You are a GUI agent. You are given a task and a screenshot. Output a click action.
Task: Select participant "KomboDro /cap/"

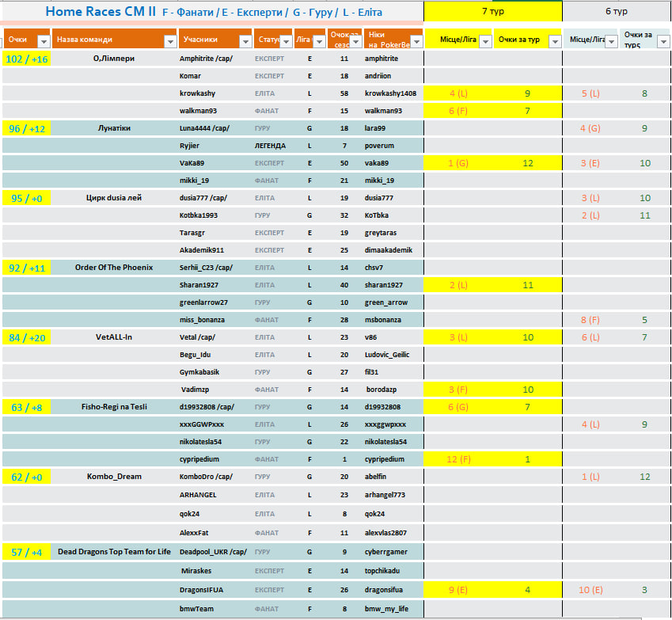[x=206, y=477]
